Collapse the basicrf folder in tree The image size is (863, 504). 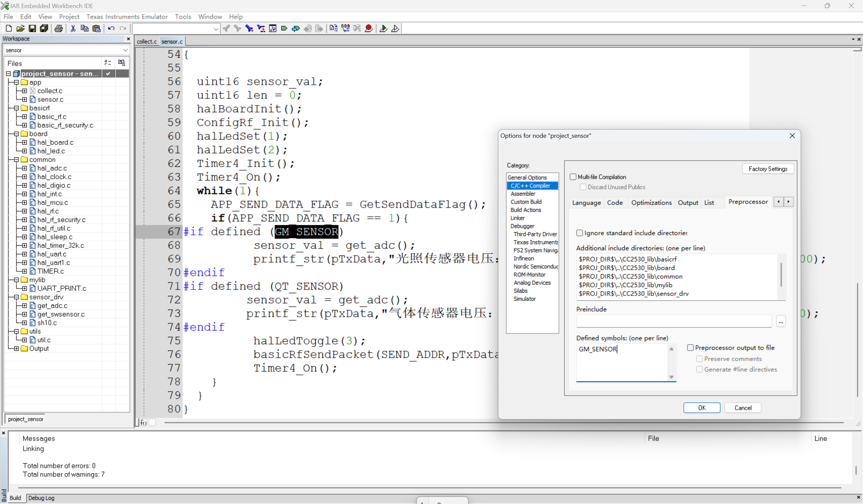(16, 108)
